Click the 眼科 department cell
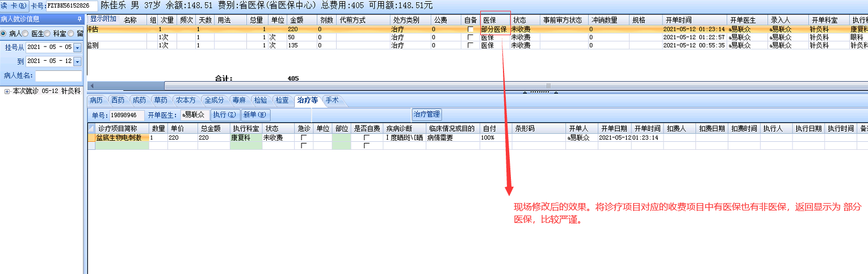Screen dimensions: 868x274 858,37
